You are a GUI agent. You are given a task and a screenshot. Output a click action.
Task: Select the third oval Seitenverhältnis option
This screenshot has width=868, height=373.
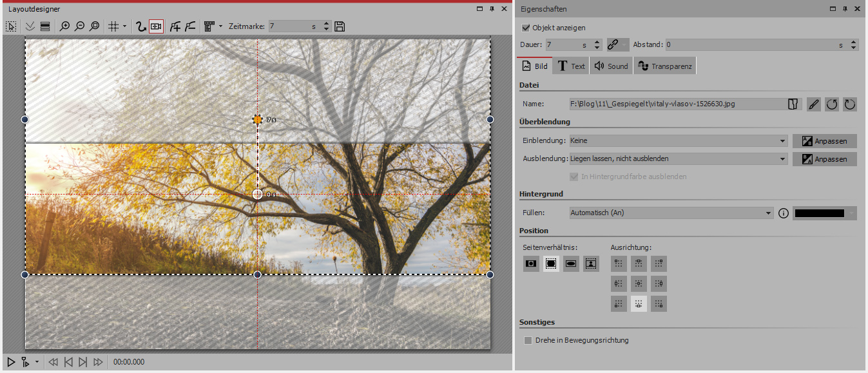(571, 263)
